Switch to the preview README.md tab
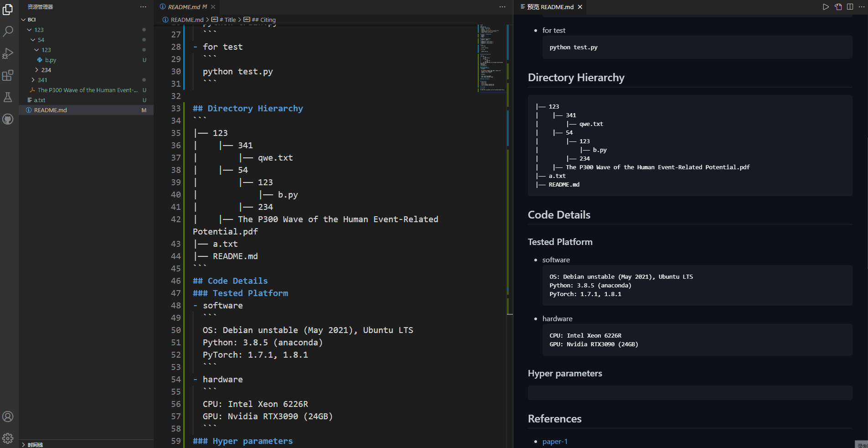The image size is (868, 448). click(551, 7)
